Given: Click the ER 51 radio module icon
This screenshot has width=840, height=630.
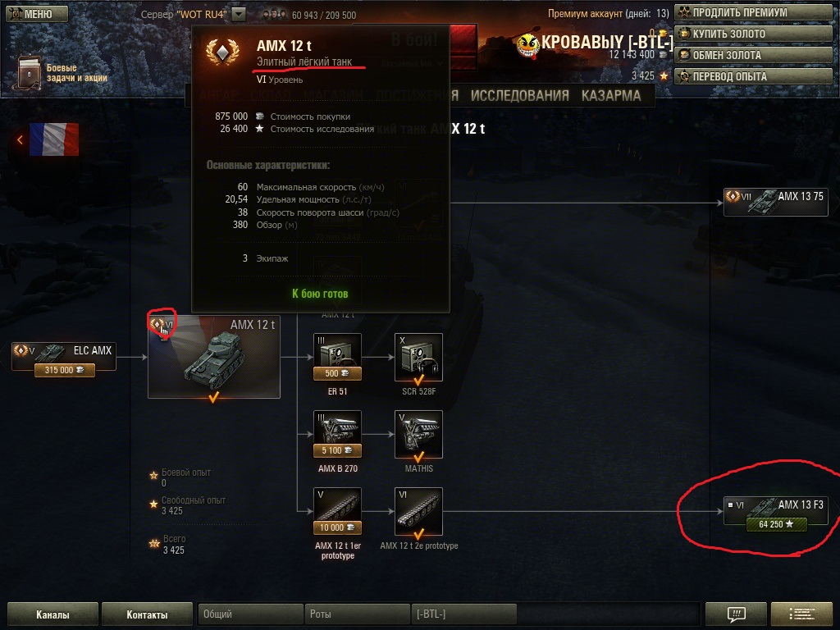Looking at the screenshot, I should click(x=337, y=357).
